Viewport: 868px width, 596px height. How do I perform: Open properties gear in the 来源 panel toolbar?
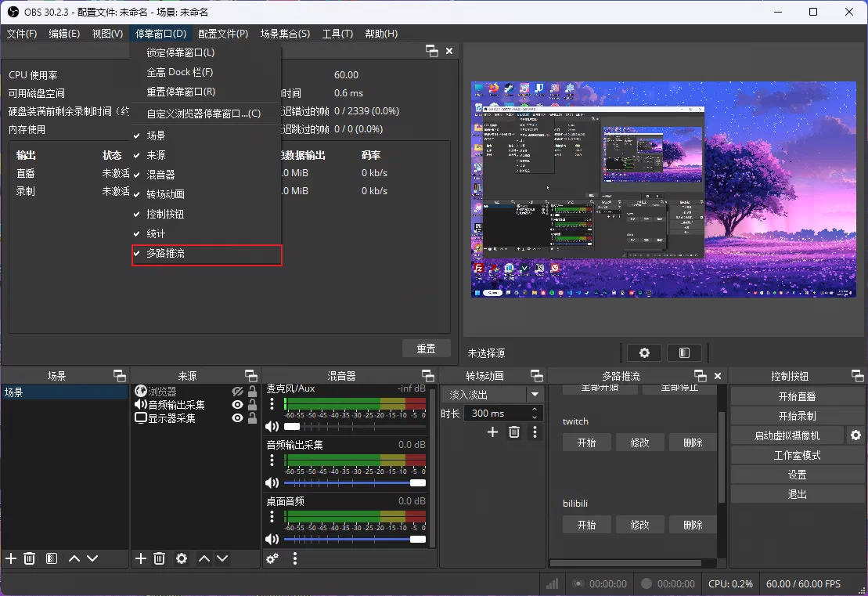[x=182, y=558]
